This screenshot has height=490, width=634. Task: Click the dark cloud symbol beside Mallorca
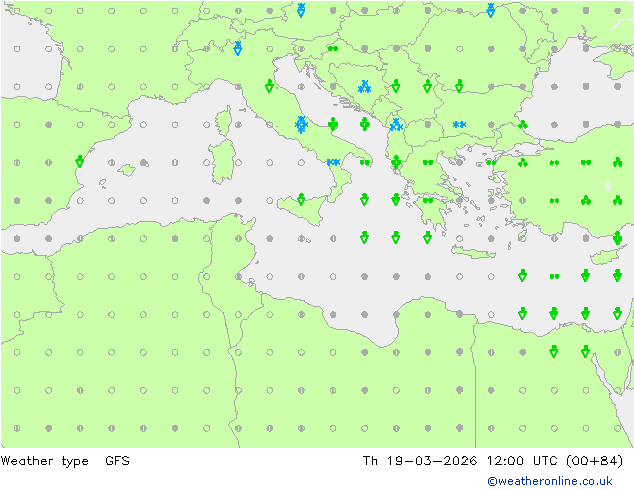click(x=144, y=163)
